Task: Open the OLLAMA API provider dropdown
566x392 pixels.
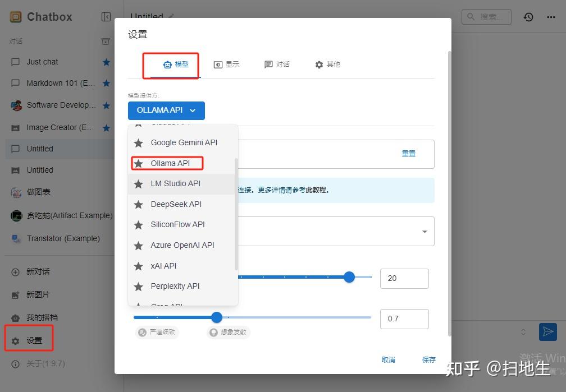Action: tap(166, 110)
